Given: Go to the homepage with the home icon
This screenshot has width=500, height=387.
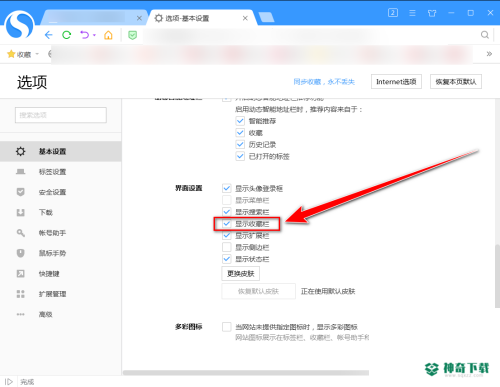Looking at the screenshot, I should click(108, 35).
